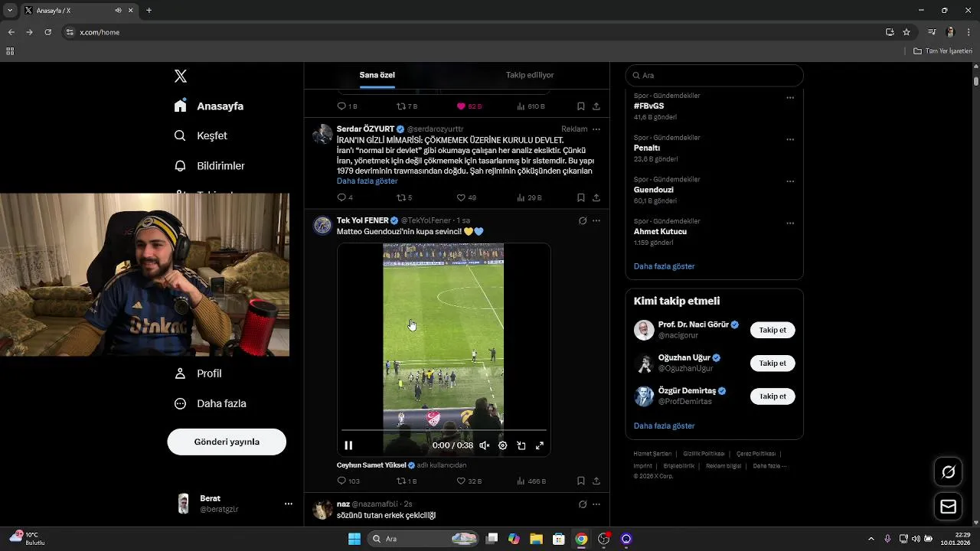Bookmark the Tek Yol FENER post
The height and width of the screenshot is (551, 980).
click(x=581, y=481)
